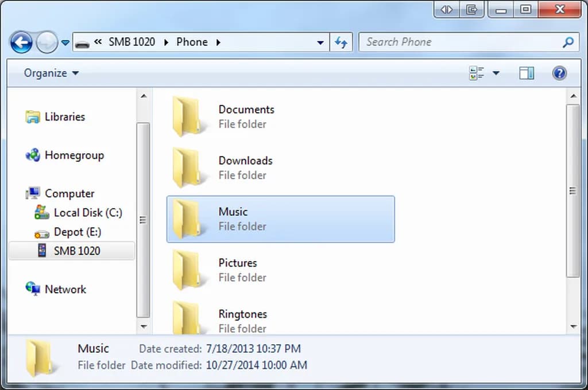
Task: Open the Pictures folder
Action: tap(237, 263)
